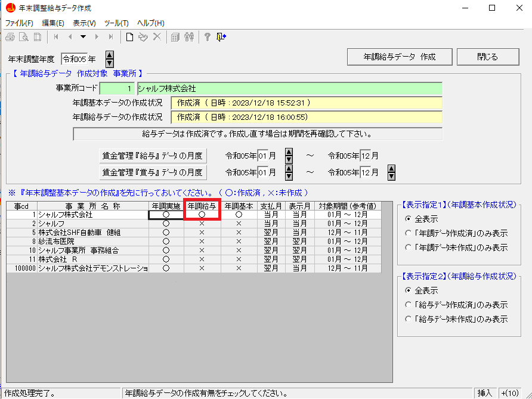Viewport: 532px width, 399px height.
Task: Select the New document toolbar icon
Action: tap(130, 36)
